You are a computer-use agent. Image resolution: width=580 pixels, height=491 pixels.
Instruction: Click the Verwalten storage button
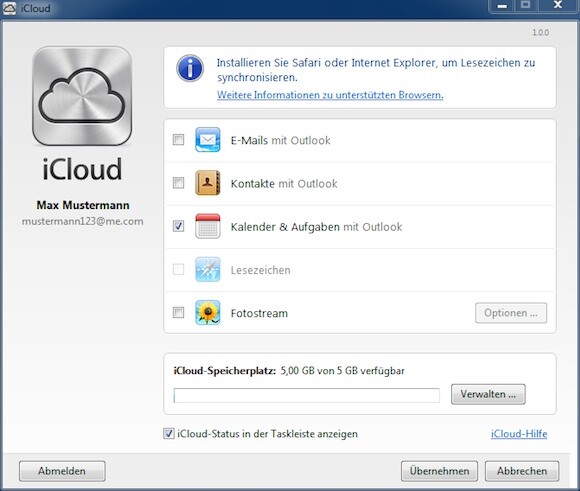(x=488, y=394)
